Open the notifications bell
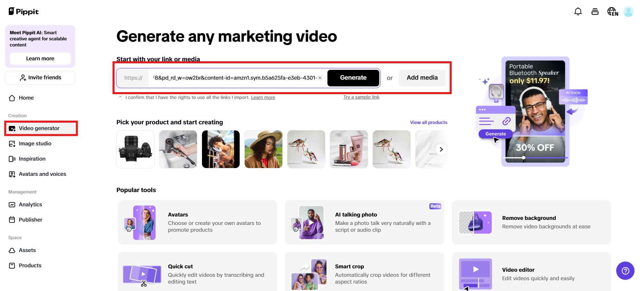Screen dimensions: 644x291 point(578,12)
